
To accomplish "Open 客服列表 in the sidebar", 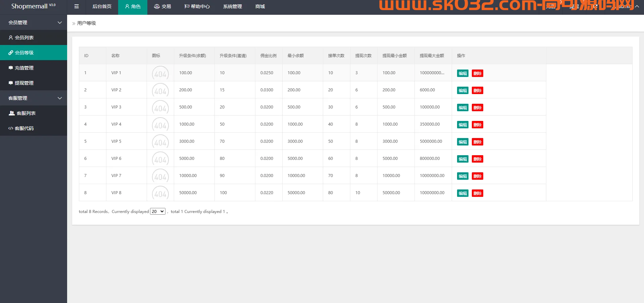I will point(34,113).
